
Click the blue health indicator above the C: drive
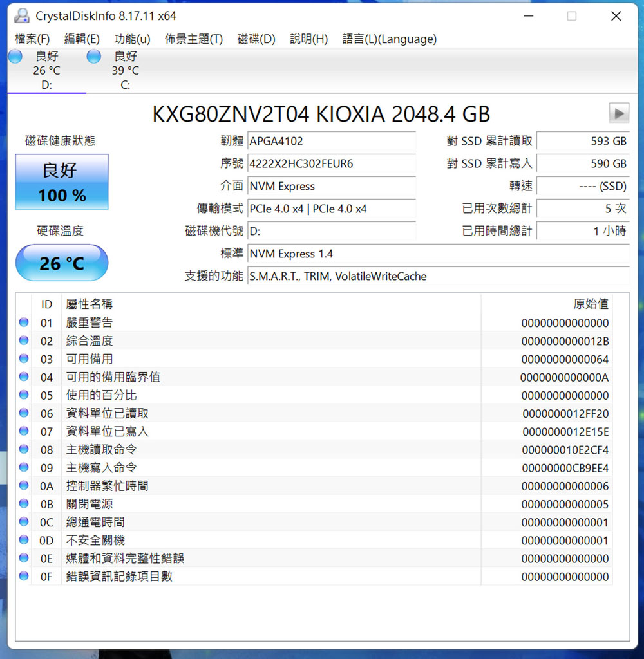click(93, 57)
